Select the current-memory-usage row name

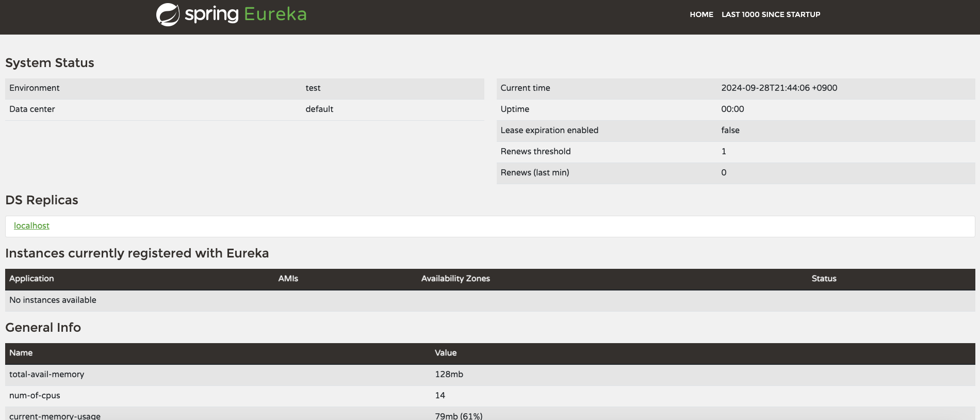pyautogui.click(x=55, y=416)
